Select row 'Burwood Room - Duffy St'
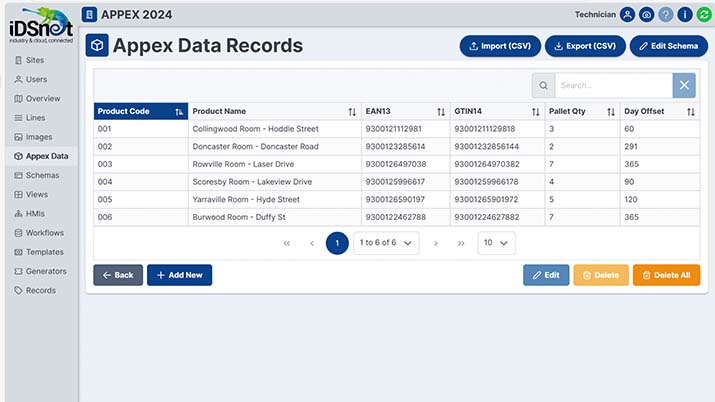This screenshot has height=402, width=715. (x=396, y=217)
